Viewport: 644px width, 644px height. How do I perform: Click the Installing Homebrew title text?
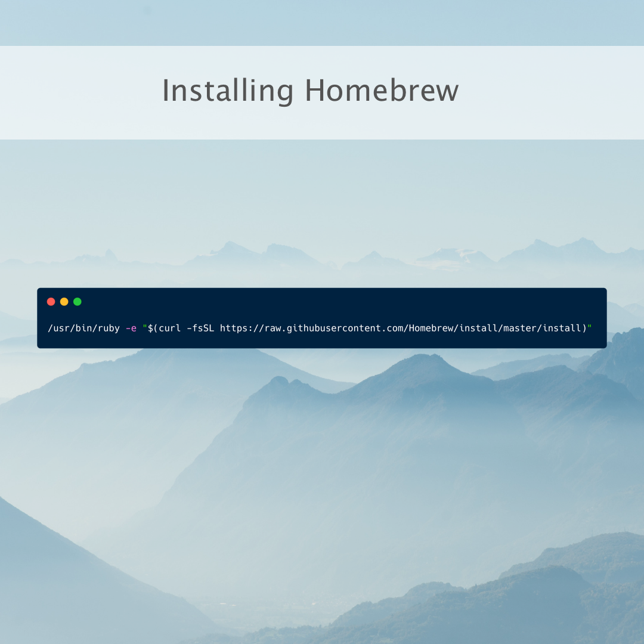coord(310,91)
